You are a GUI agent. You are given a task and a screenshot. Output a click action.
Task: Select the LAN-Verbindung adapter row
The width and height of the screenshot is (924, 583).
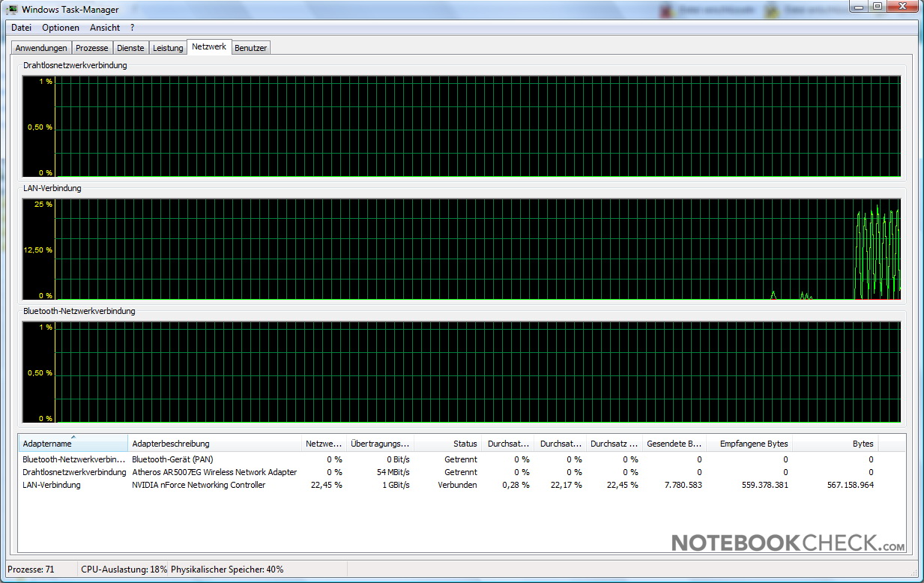point(448,485)
